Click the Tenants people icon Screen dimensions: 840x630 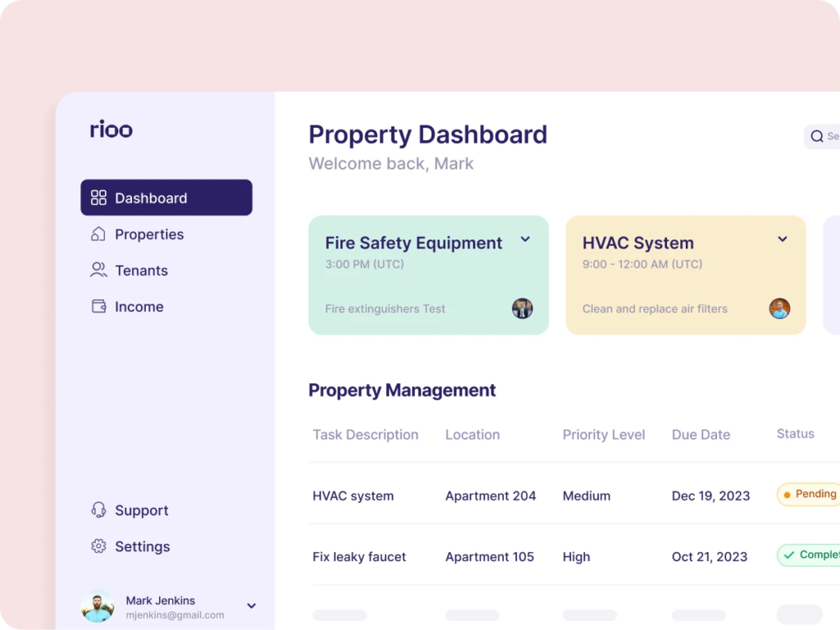pyautogui.click(x=98, y=270)
